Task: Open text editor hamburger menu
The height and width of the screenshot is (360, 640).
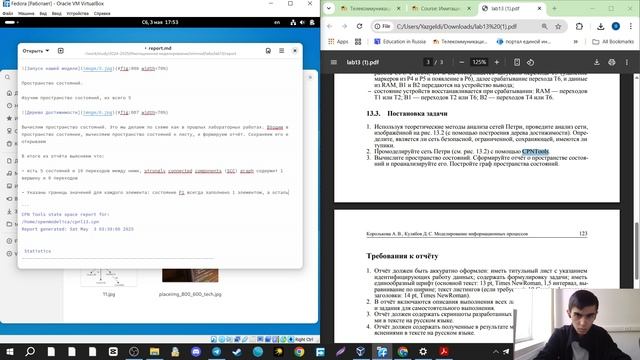Action: [282, 51]
